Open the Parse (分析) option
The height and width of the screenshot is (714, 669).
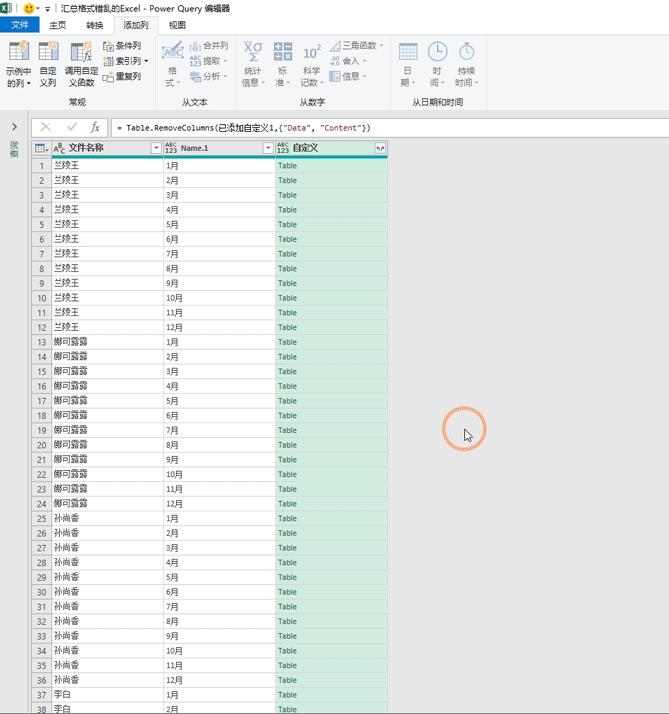point(209,76)
